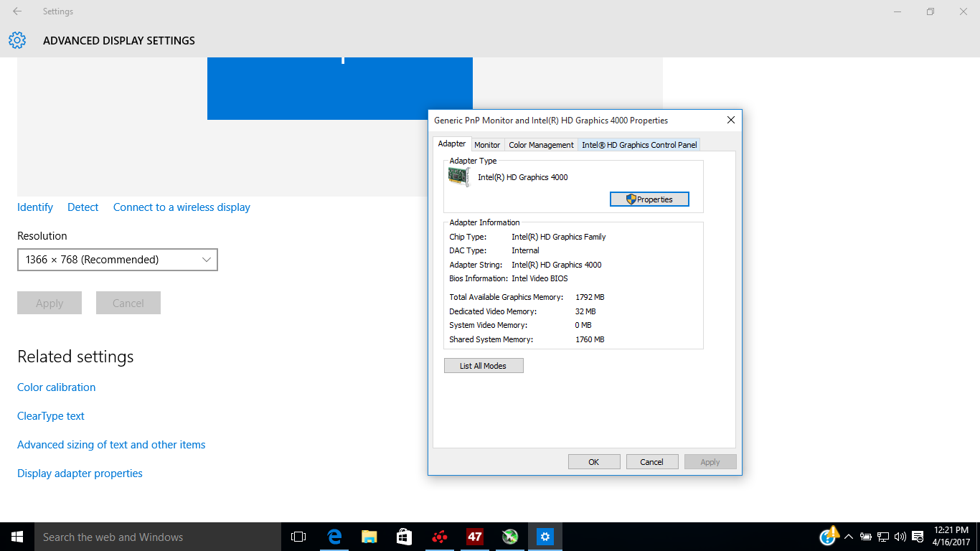Open Action Center with quiet hours enabled
Viewport: 980px width, 551px height.
coord(918,537)
